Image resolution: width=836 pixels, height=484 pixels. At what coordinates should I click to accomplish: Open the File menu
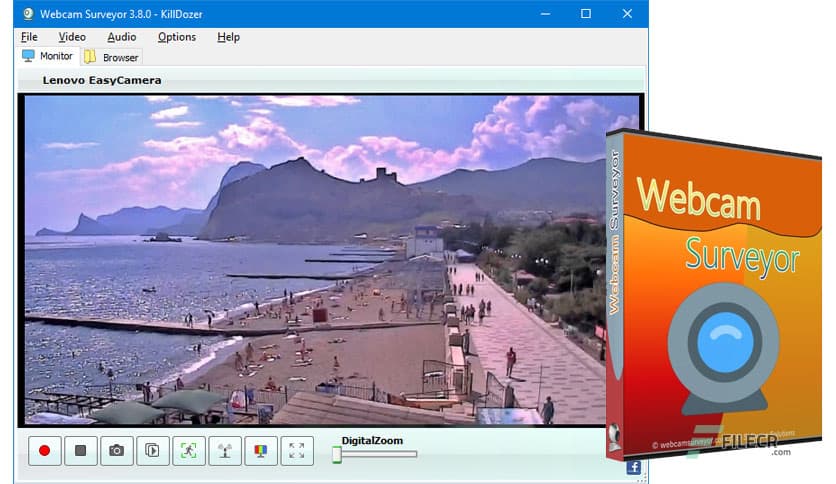(29, 37)
